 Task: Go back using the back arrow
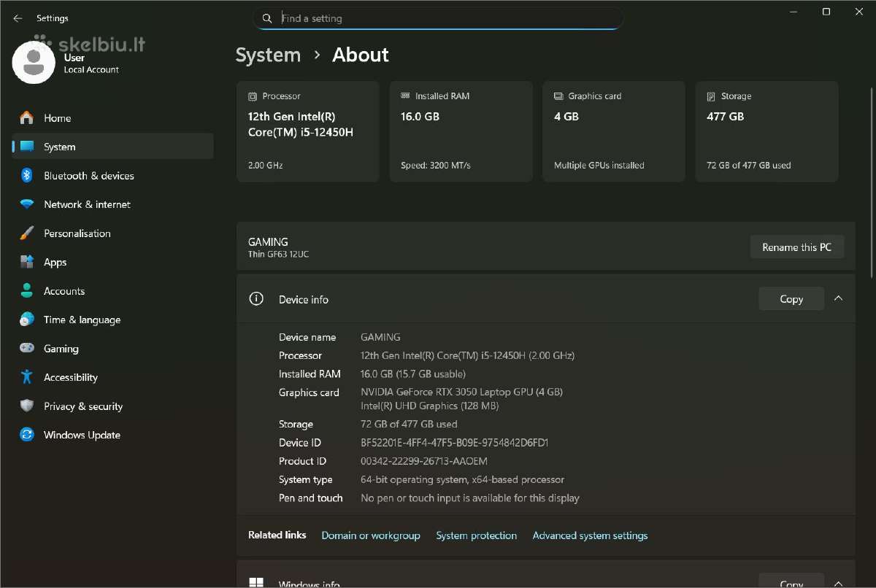click(18, 18)
